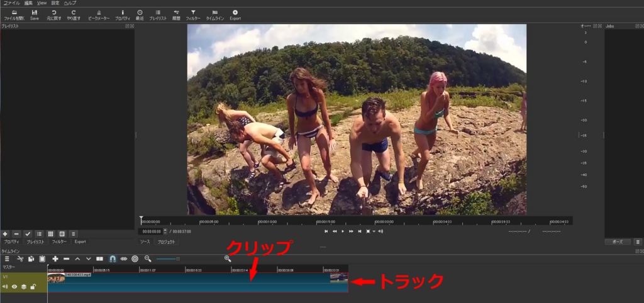This screenshot has height=303, width=644.
Task: Open the timeline hamburger menu
Action: point(7,258)
